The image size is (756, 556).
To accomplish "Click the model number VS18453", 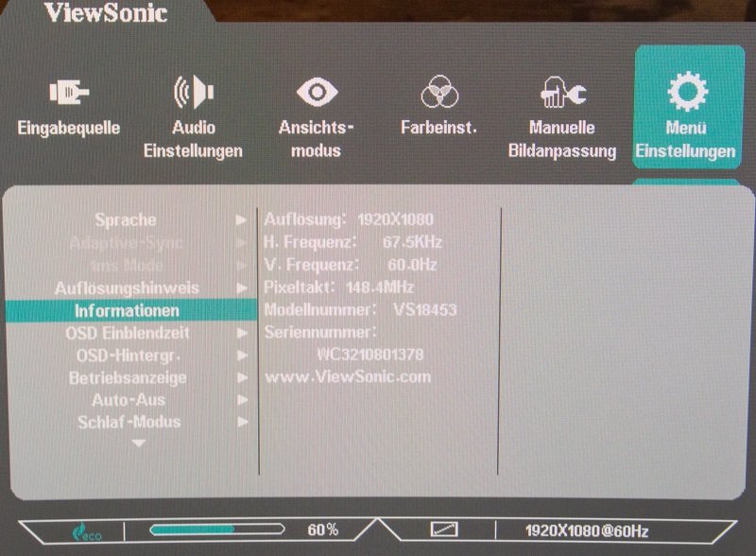I will pos(424,309).
